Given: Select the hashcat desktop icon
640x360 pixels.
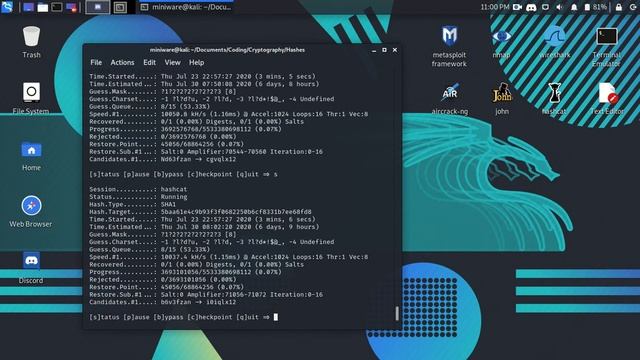Looking at the screenshot, I should point(554,98).
